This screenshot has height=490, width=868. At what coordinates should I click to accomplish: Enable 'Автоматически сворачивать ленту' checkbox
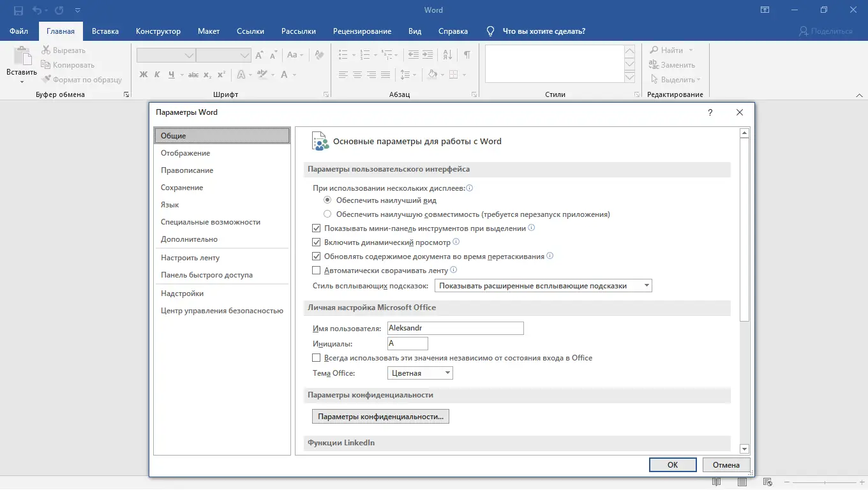coord(316,271)
